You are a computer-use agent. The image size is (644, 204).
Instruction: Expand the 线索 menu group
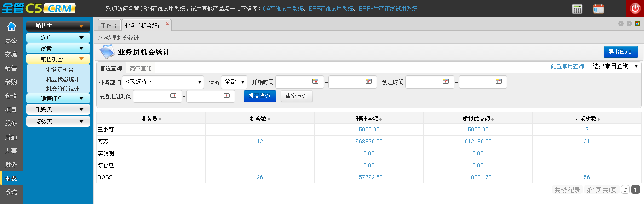click(58, 48)
